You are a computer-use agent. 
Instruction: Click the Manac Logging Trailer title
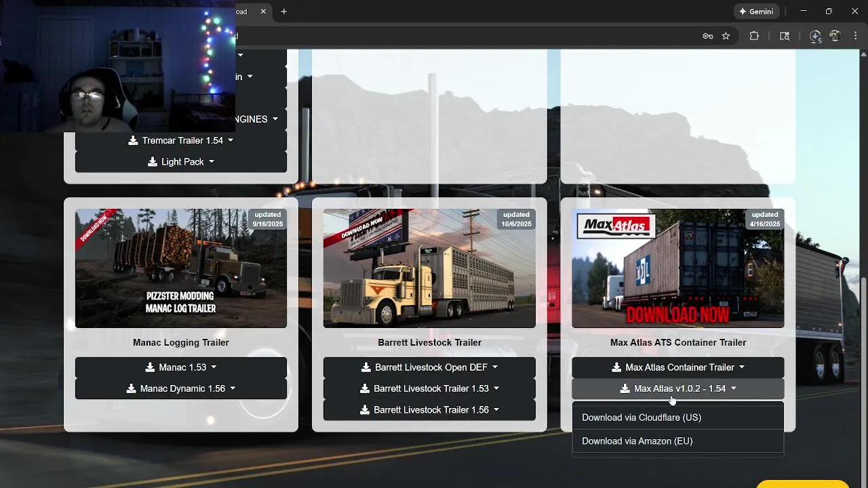(181, 343)
